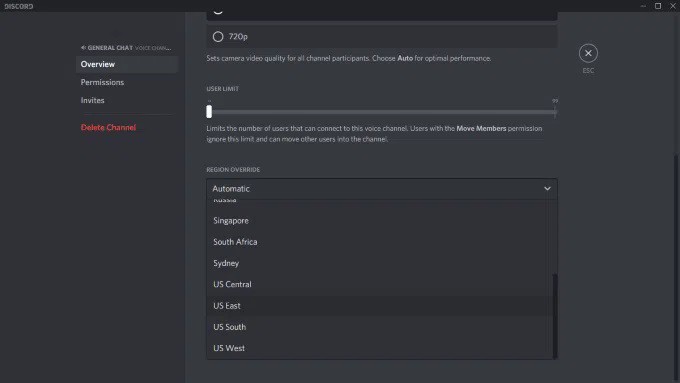Click the region list scrollbar thumb
The image size is (680, 383).
(x=555, y=316)
